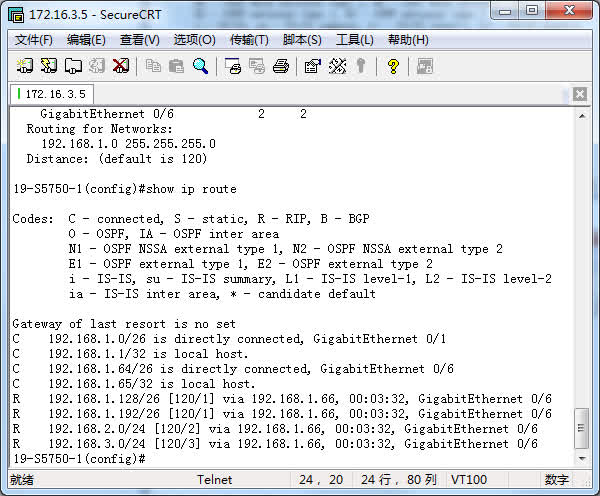Close the active tab with X button
600x496 pixels.
click(579, 94)
